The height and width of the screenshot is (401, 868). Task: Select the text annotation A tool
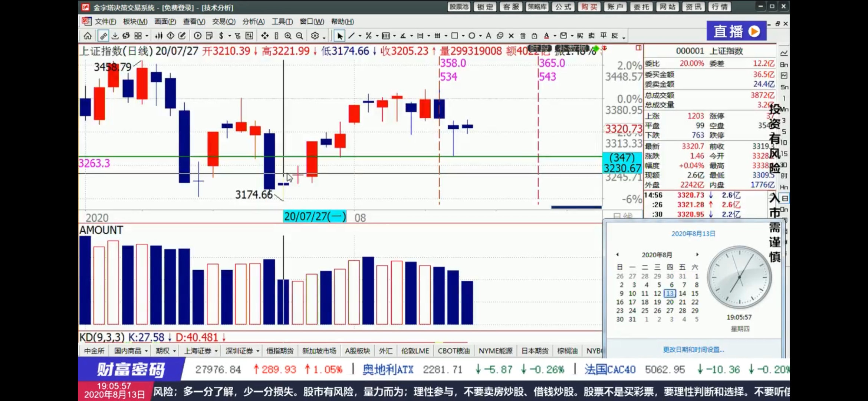pyautogui.click(x=489, y=36)
